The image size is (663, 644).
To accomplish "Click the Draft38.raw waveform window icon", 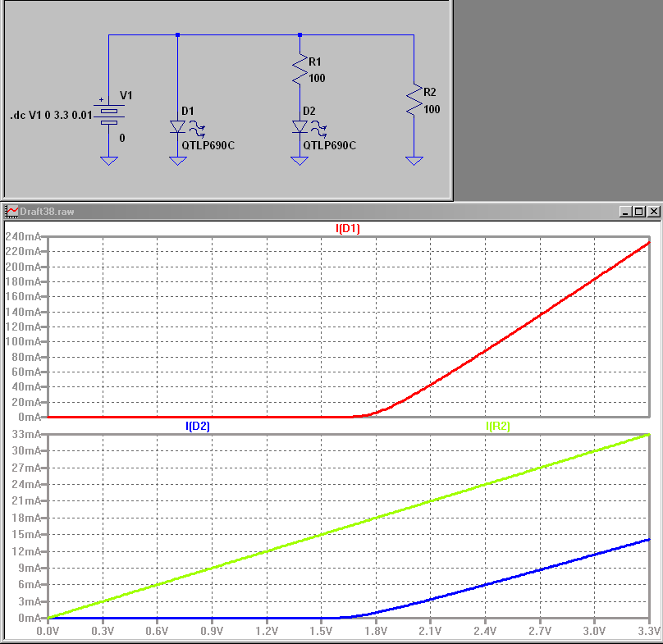I will [11, 212].
